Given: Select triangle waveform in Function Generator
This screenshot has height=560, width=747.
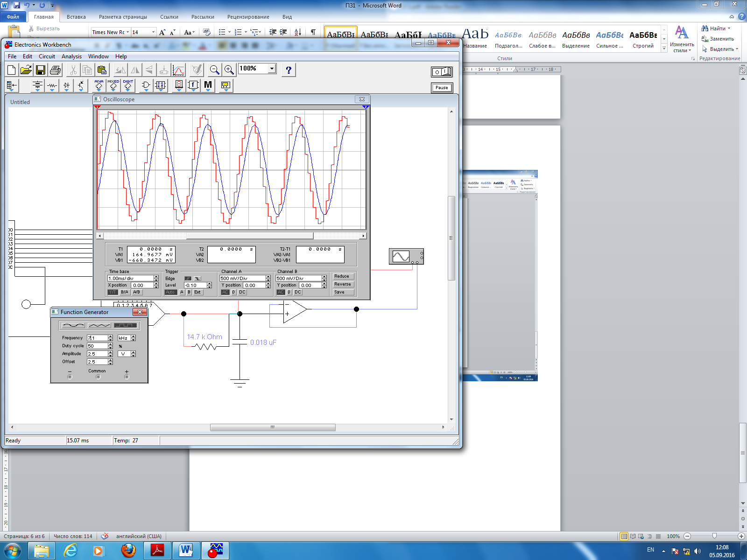Looking at the screenshot, I should pyautogui.click(x=99, y=325).
